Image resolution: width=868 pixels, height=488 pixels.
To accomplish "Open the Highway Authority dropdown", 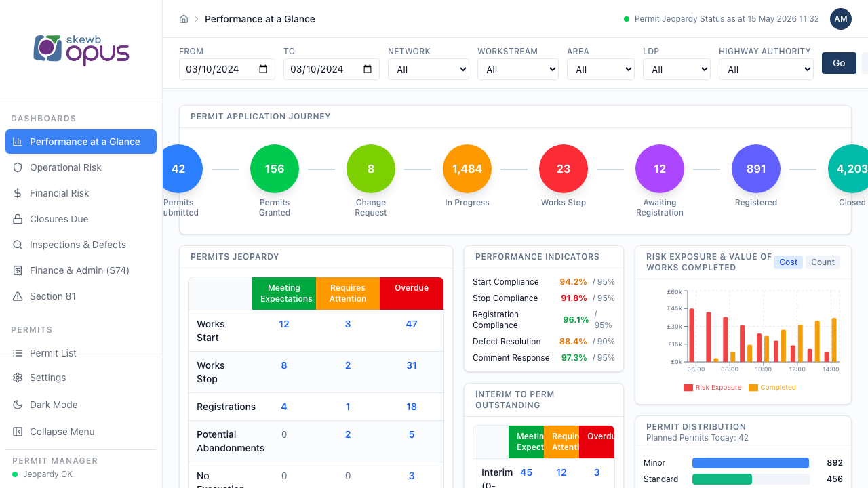I will coord(766,69).
